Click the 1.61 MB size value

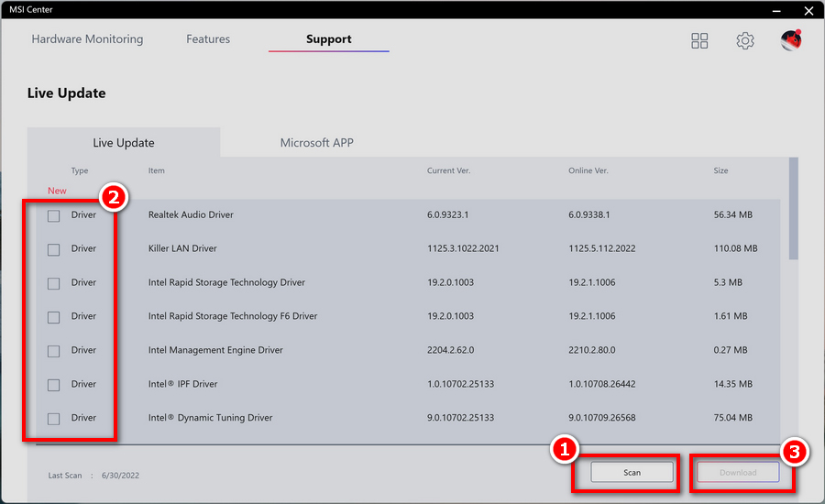(x=731, y=316)
